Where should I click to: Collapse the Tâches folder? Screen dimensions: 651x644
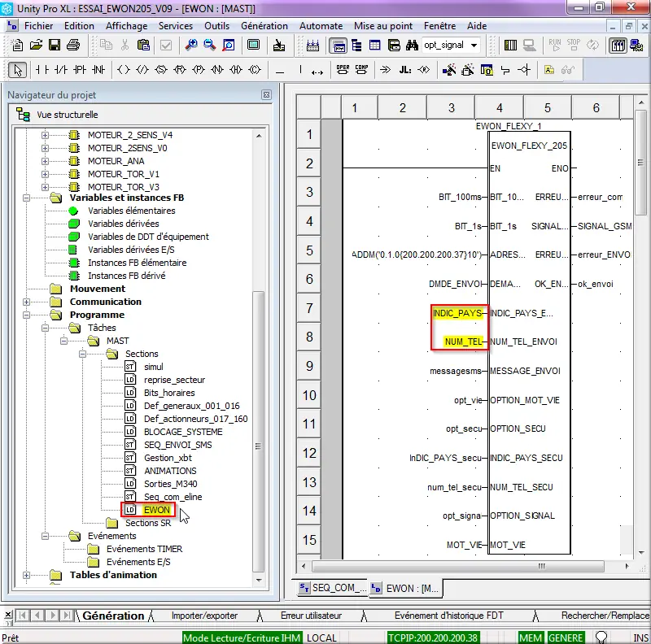45,329
